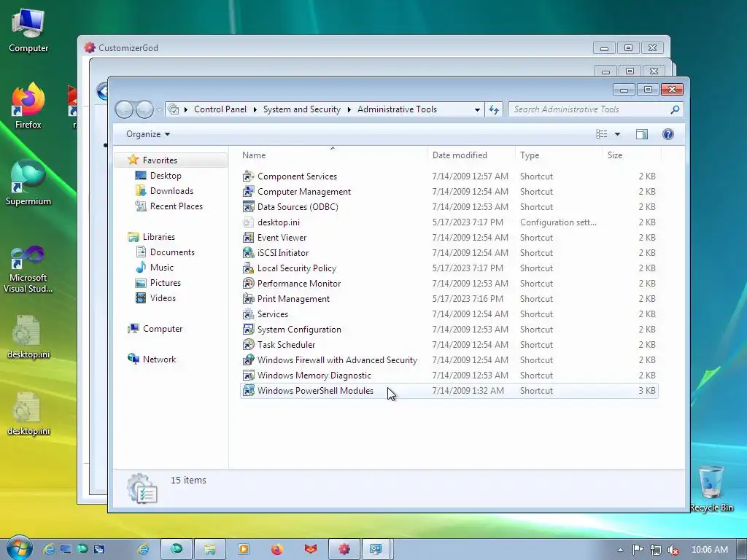The width and height of the screenshot is (747, 560).
Task: Open the recent pages dropdown arrow
Action: tap(159, 109)
